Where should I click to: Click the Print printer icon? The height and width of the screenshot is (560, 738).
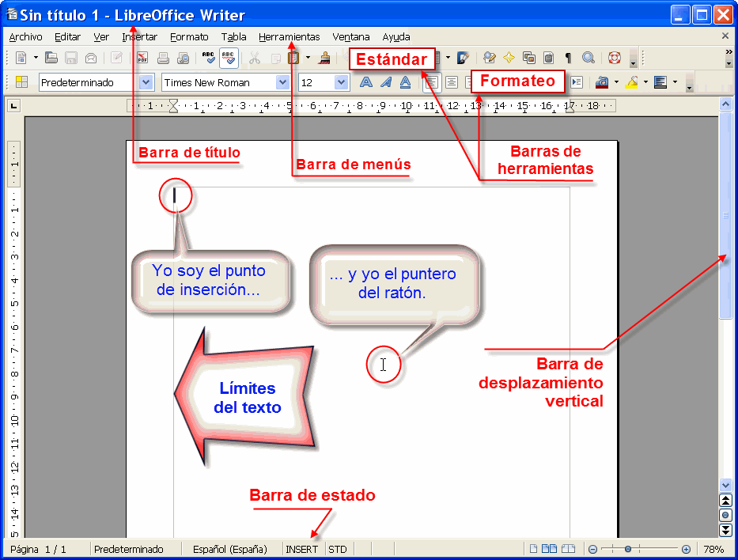click(x=163, y=58)
